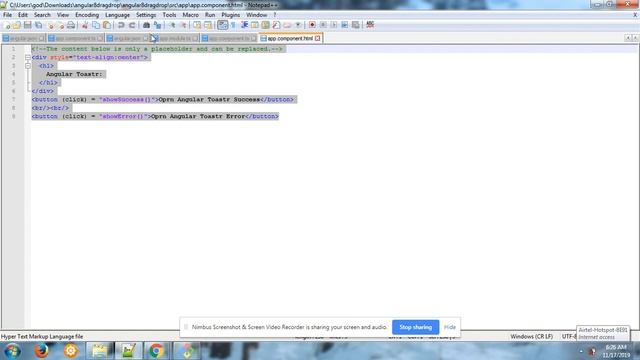Run macro multiple times icon
This screenshot has width=640, height=360.
pos(344,25)
